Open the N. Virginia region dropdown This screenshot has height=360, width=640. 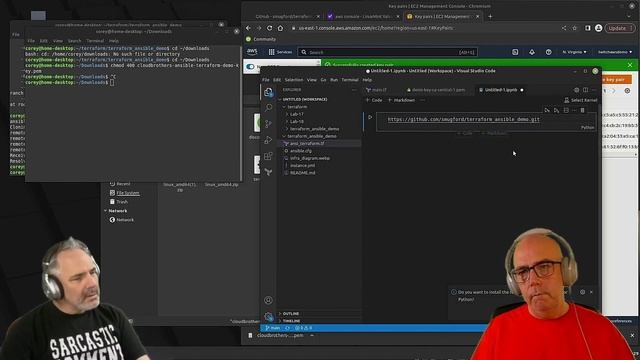coord(574,52)
